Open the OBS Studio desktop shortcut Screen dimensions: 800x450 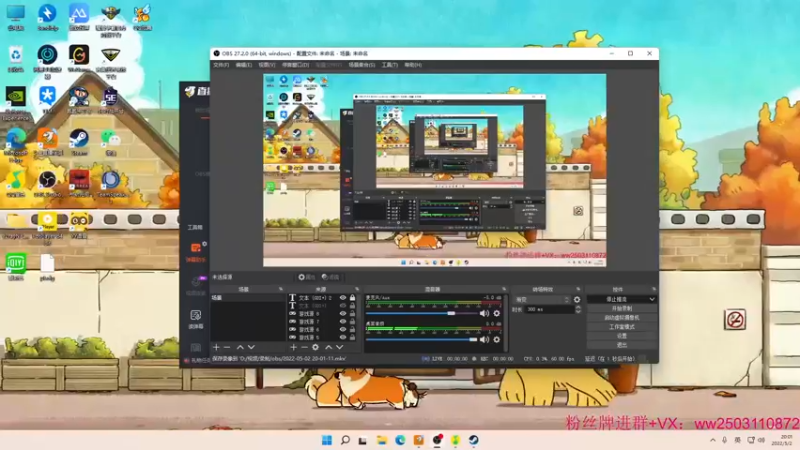click(47, 184)
